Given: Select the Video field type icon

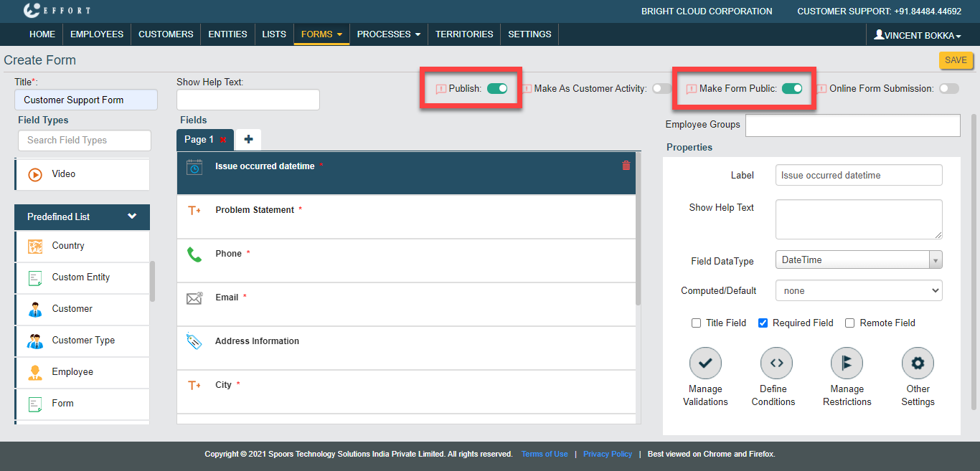Looking at the screenshot, I should 35,174.
